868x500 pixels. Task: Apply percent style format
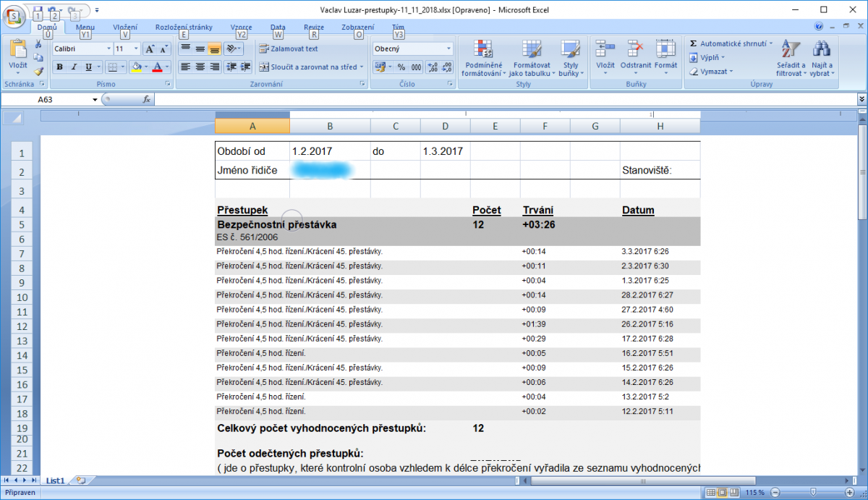tap(401, 67)
